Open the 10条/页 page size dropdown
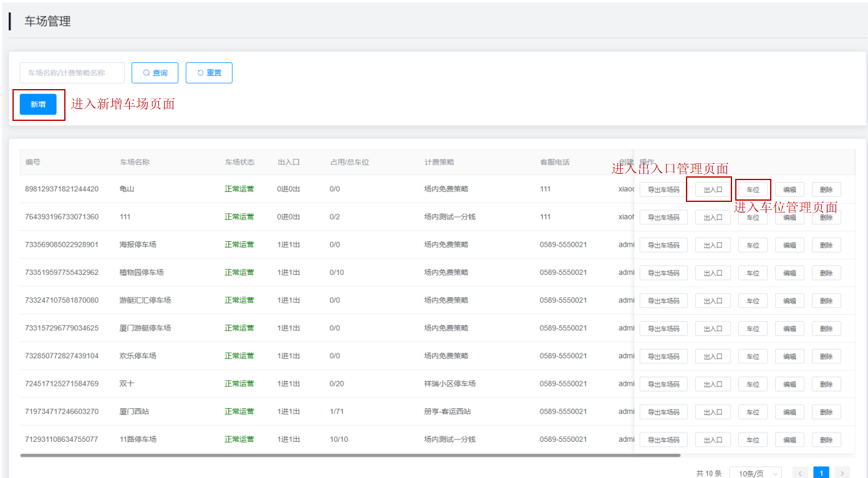 755,473
